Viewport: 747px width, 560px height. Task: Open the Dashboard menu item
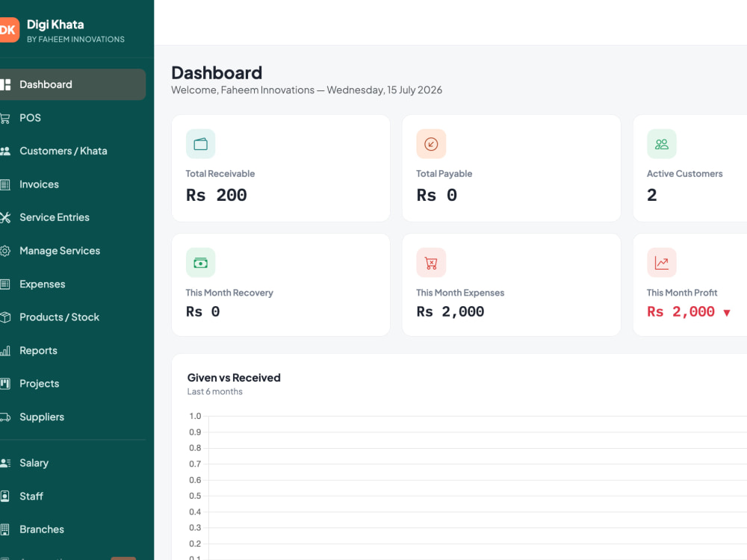pos(73,85)
